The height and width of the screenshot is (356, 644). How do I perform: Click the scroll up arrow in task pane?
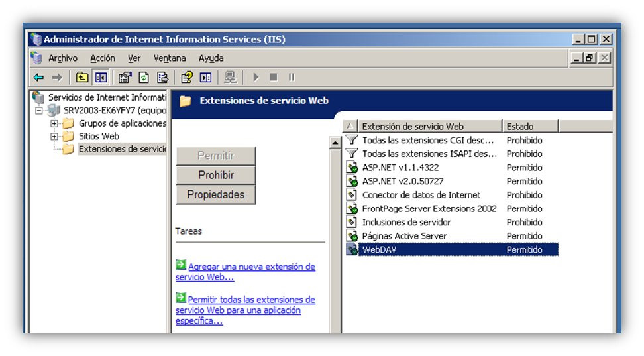(x=335, y=143)
